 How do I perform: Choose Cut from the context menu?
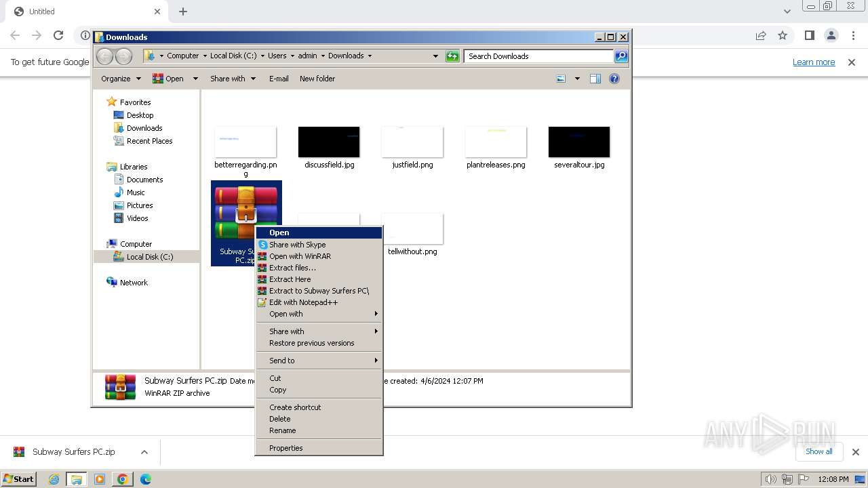[319, 378]
